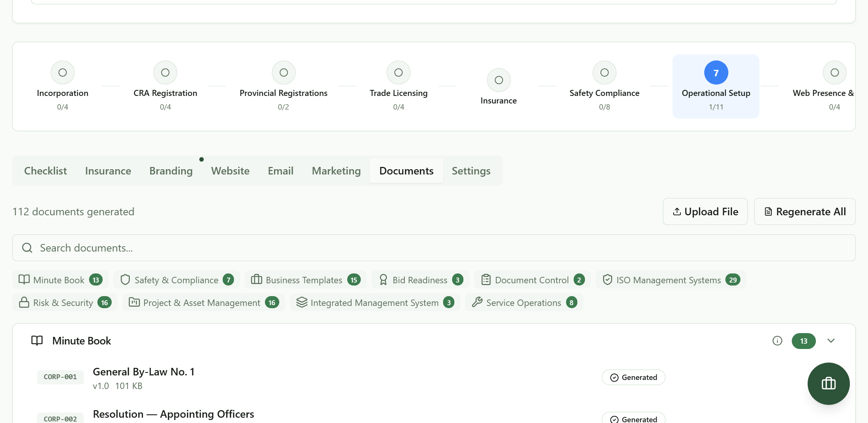Viewport: 868px width, 423px height.
Task: Go to the Website tab
Action: click(230, 171)
